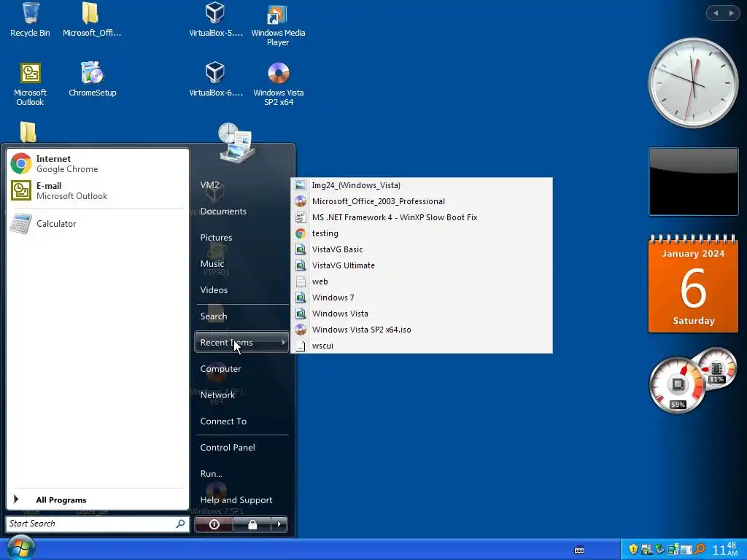Click the yellow security shield tray icon
This screenshot has height=560, width=747.
633,550
